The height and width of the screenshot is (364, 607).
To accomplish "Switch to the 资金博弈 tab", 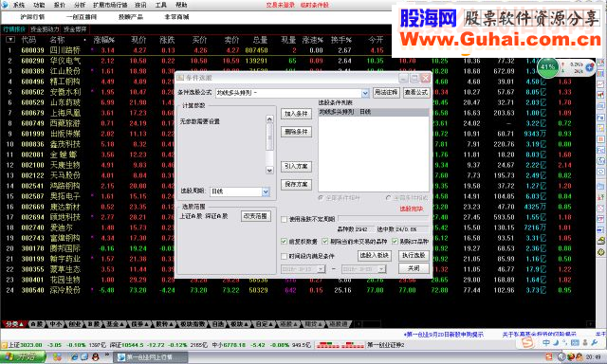I will tap(75, 29).
